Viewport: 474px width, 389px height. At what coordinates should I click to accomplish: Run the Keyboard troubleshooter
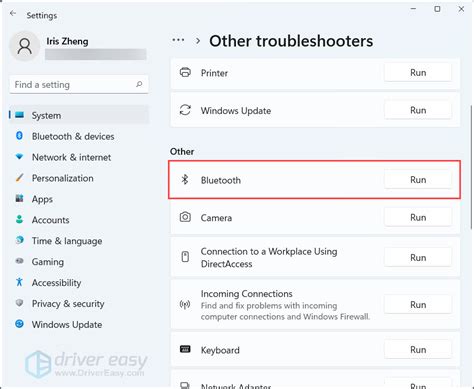[418, 350]
